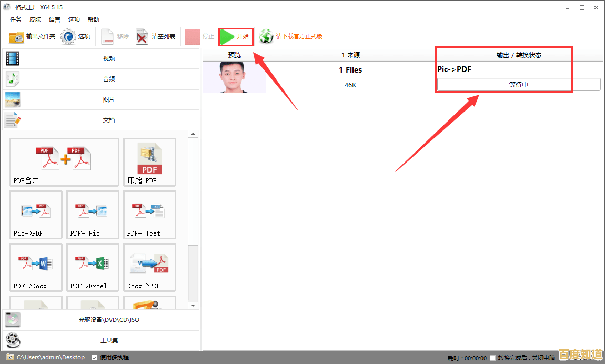This screenshot has height=364, width=605.
Task: Open the 任务 menu
Action: tap(15, 19)
